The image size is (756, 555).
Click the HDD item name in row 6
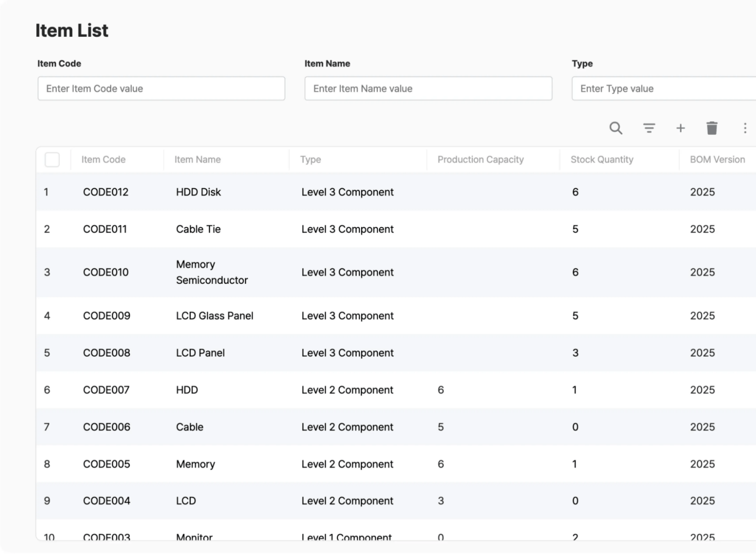187,390
